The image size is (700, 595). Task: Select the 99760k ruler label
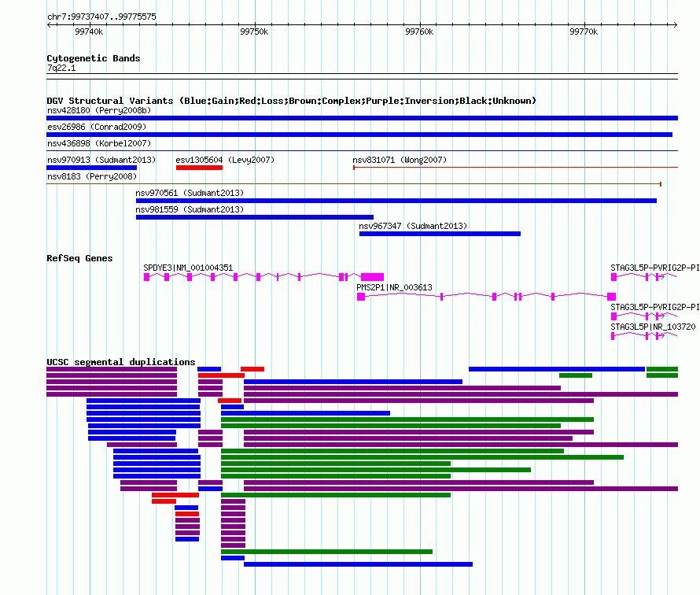(x=419, y=31)
